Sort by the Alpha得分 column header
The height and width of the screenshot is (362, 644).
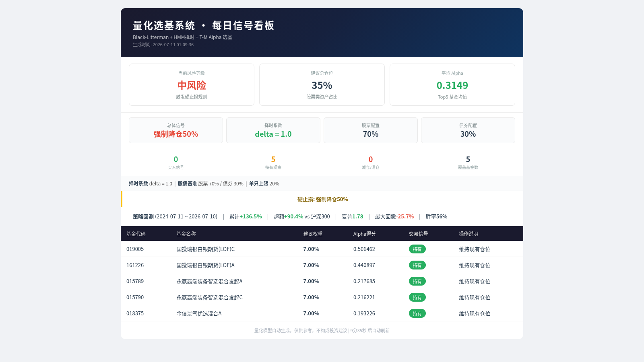pos(365,234)
